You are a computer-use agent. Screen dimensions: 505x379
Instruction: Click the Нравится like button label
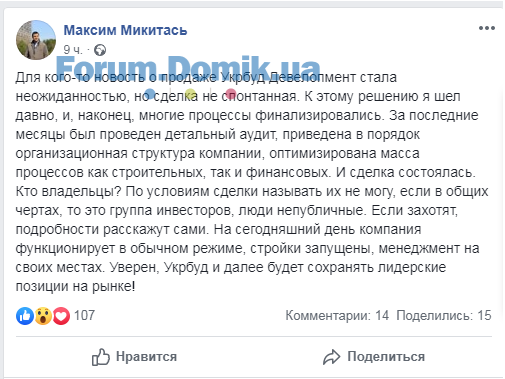146,357
